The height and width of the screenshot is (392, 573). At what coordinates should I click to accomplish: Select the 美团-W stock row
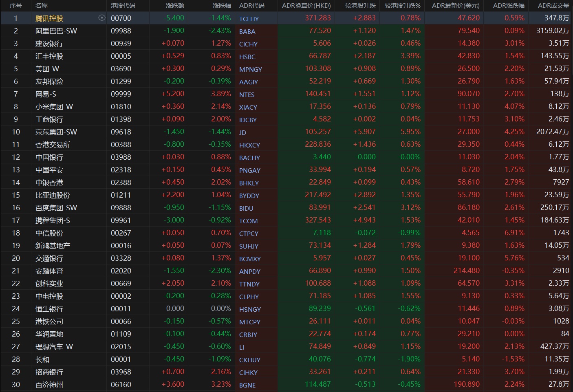coord(47,69)
